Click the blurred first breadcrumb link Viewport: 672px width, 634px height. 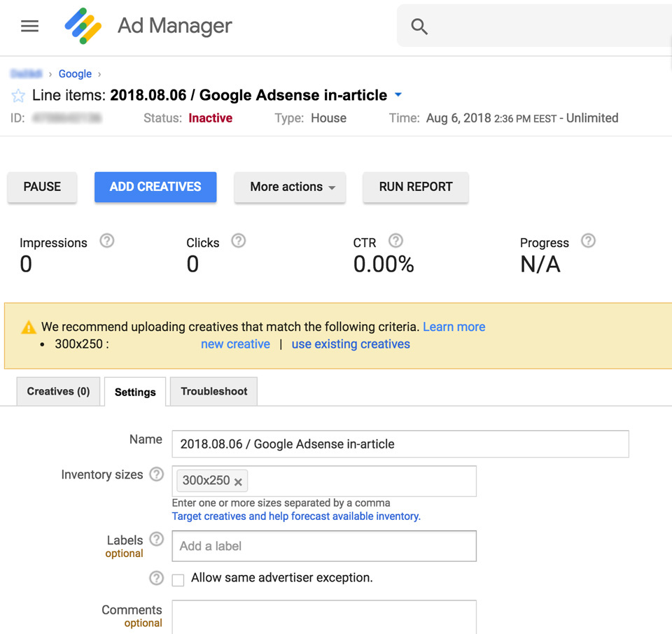pos(26,73)
